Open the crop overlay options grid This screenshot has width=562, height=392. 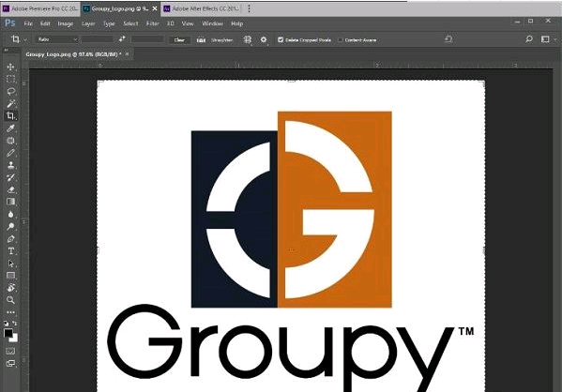[248, 39]
